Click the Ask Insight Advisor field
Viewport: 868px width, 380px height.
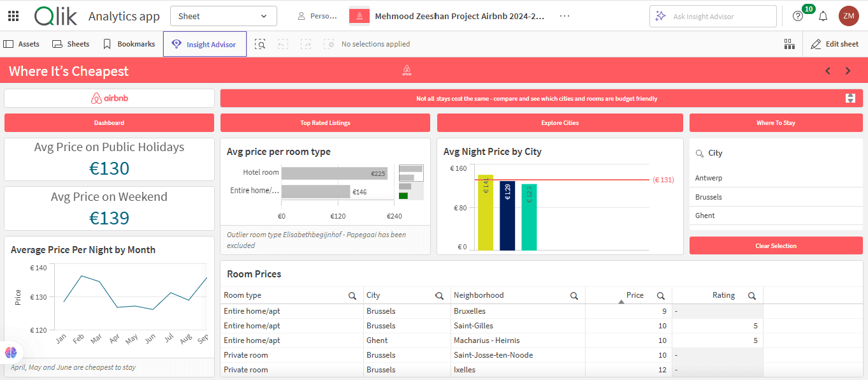(713, 16)
